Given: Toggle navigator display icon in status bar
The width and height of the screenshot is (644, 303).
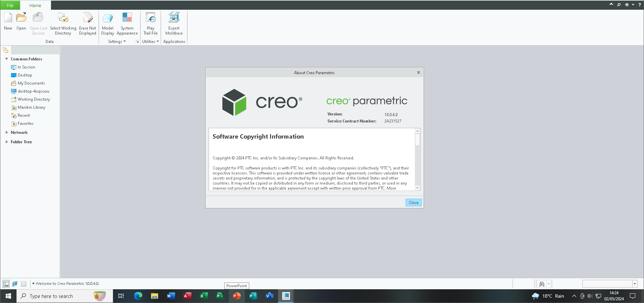Looking at the screenshot, I should point(6,284).
